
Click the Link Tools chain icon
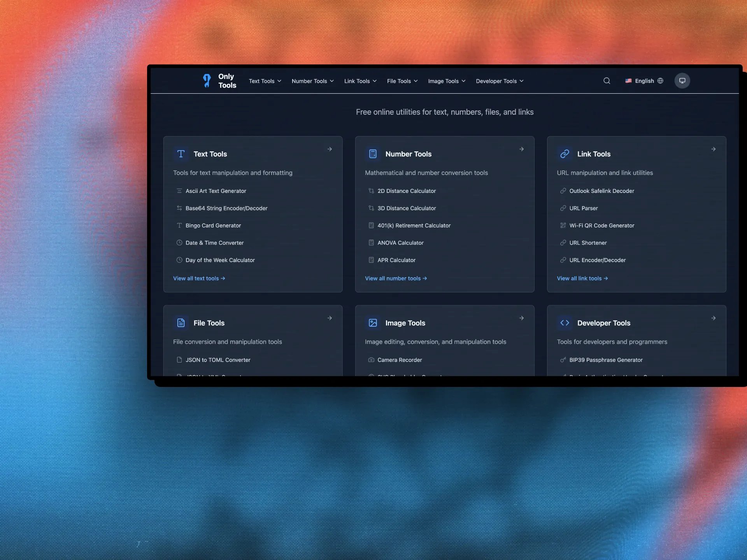pos(565,154)
